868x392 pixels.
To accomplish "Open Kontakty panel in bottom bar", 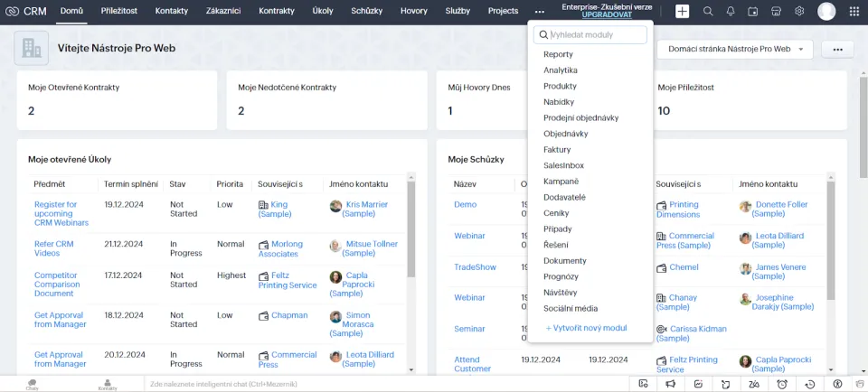I will pyautogui.click(x=108, y=384).
